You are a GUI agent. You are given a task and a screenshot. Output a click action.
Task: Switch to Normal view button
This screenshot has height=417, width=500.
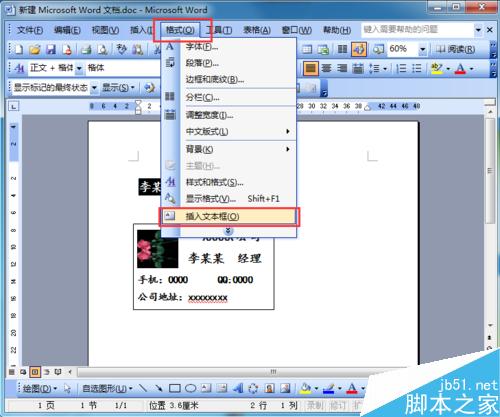[12, 372]
